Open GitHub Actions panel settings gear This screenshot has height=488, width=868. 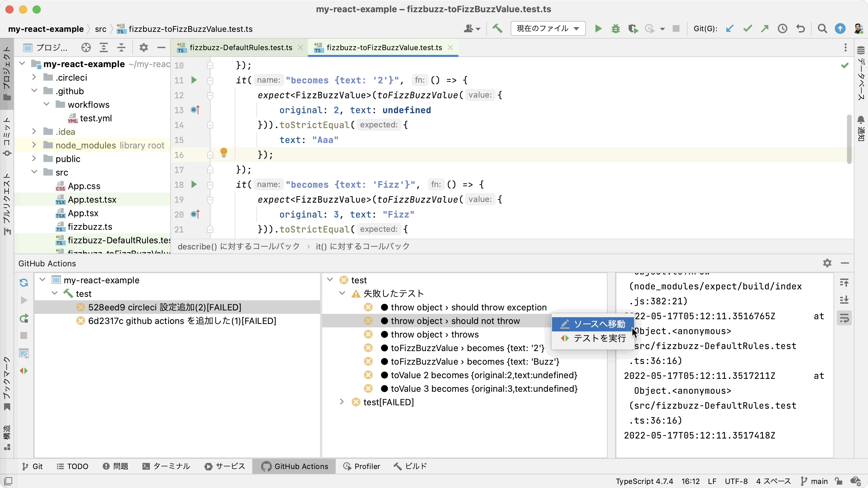[827, 263]
